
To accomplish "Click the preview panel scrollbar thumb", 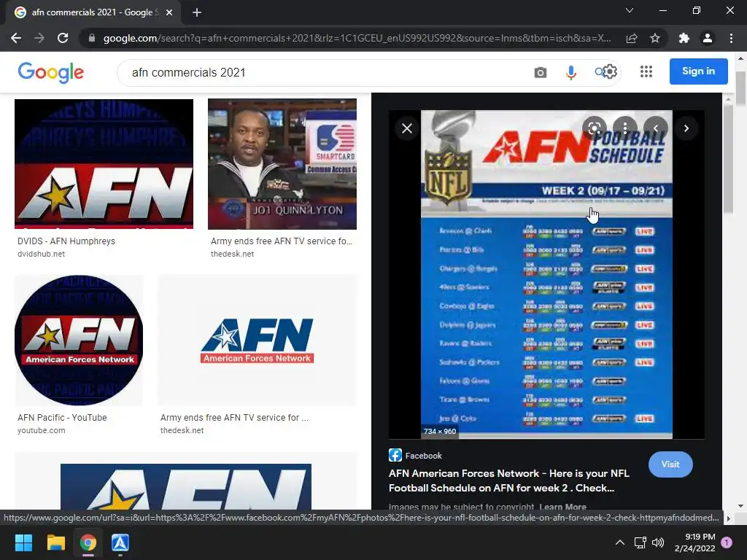I will pyautogui.click(x=728, y=158).
